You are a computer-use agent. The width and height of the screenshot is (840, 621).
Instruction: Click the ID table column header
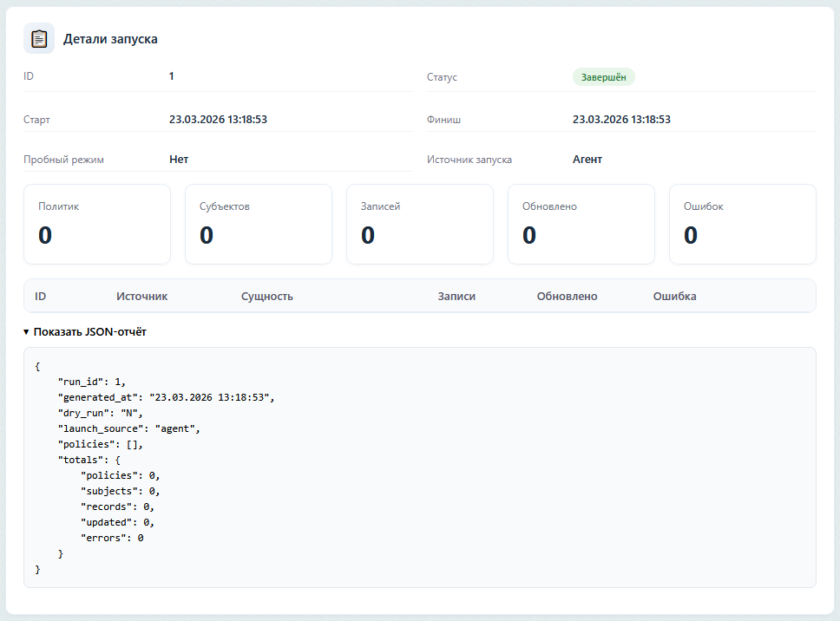click(41, 297)
